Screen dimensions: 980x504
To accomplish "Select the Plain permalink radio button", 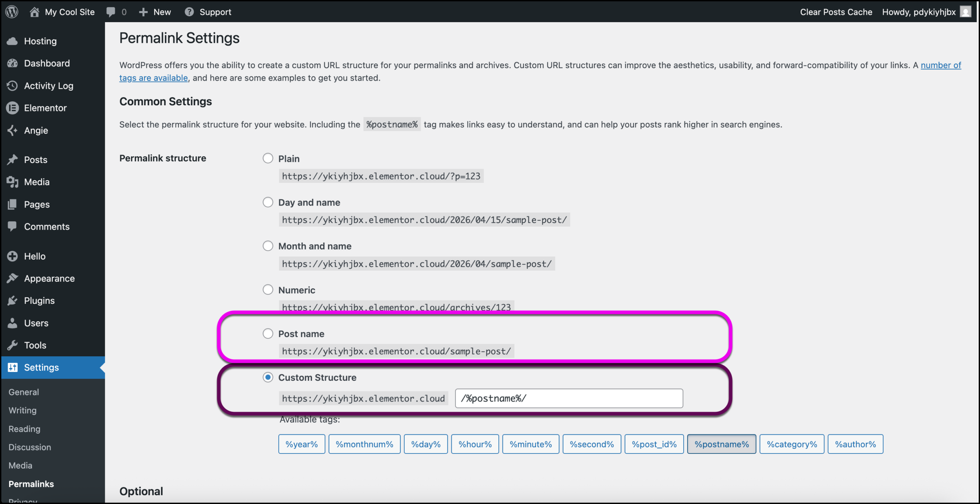I will pos(268,158).
